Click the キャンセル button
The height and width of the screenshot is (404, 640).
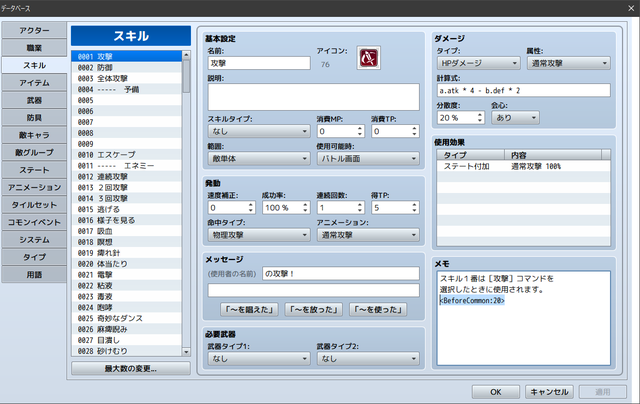click(549, 392)
